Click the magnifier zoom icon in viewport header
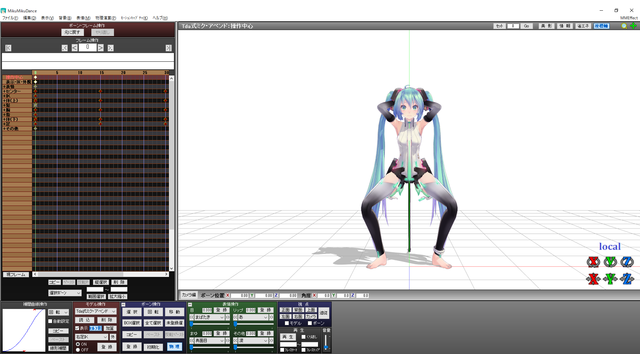Screen dimensions: 640x360 624,26
